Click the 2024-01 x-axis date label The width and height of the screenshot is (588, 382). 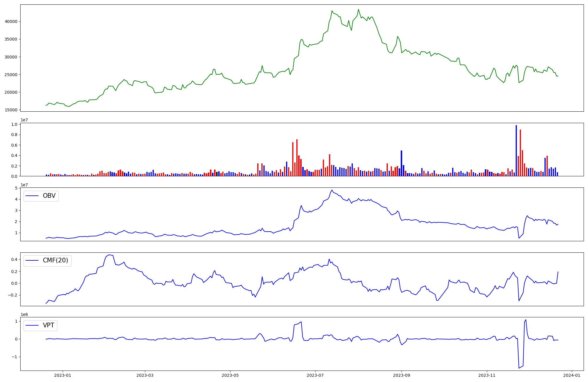click(572, 375)
